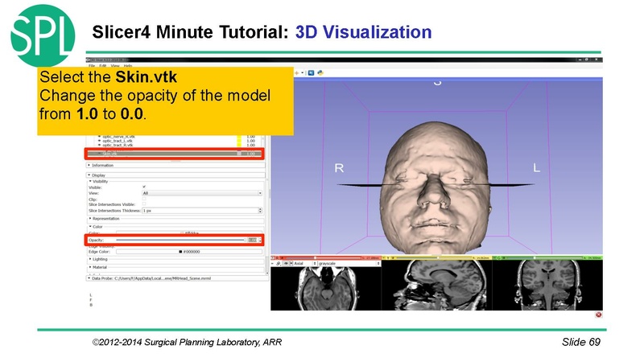This screenshot has height=362, width=644.
Task: Click the sagittal brain slice view
Action: tap(436, 285)
